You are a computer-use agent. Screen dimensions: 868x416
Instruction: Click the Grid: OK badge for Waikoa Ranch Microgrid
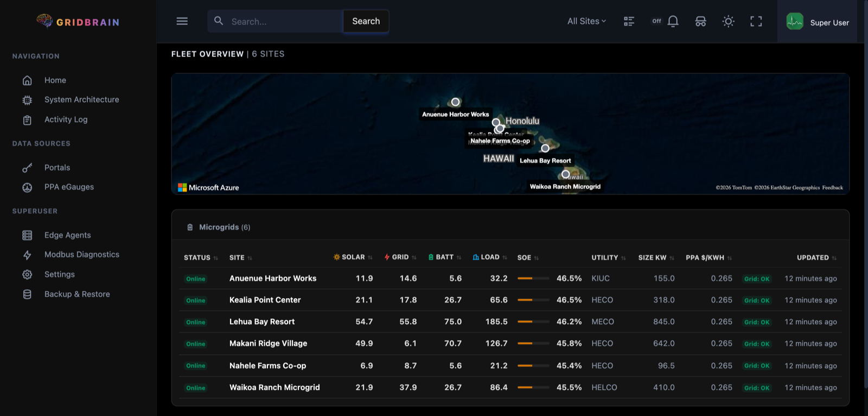757,388
